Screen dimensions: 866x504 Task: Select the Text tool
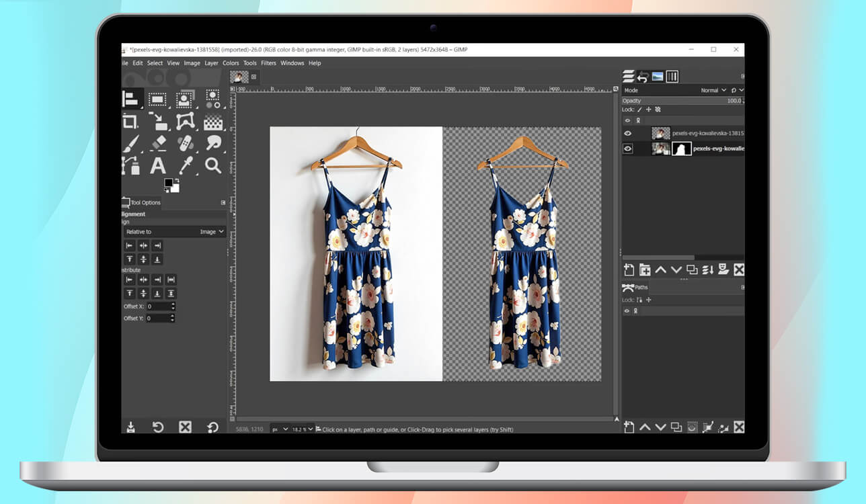(x=157, y=165)
